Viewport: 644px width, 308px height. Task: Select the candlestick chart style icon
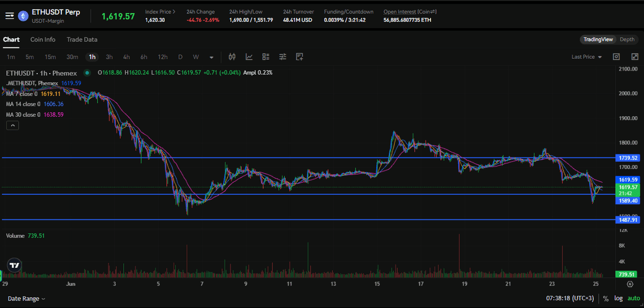pos(232,57)
